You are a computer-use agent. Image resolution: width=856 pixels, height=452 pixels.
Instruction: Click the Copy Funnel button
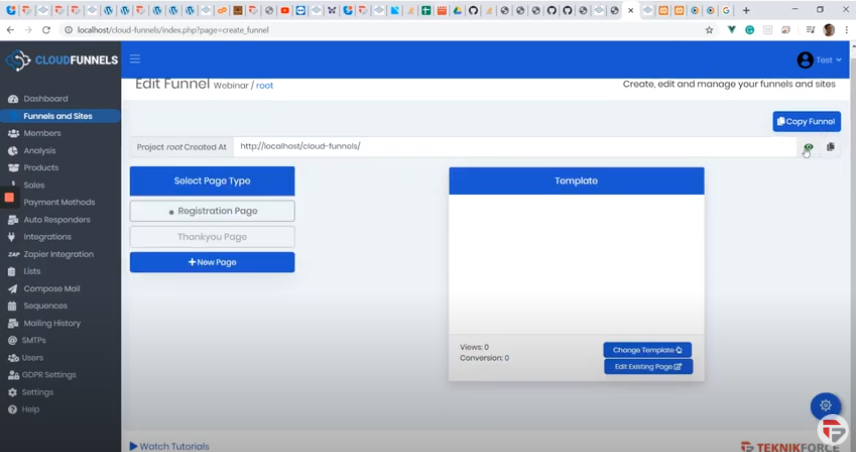point(806,121)
